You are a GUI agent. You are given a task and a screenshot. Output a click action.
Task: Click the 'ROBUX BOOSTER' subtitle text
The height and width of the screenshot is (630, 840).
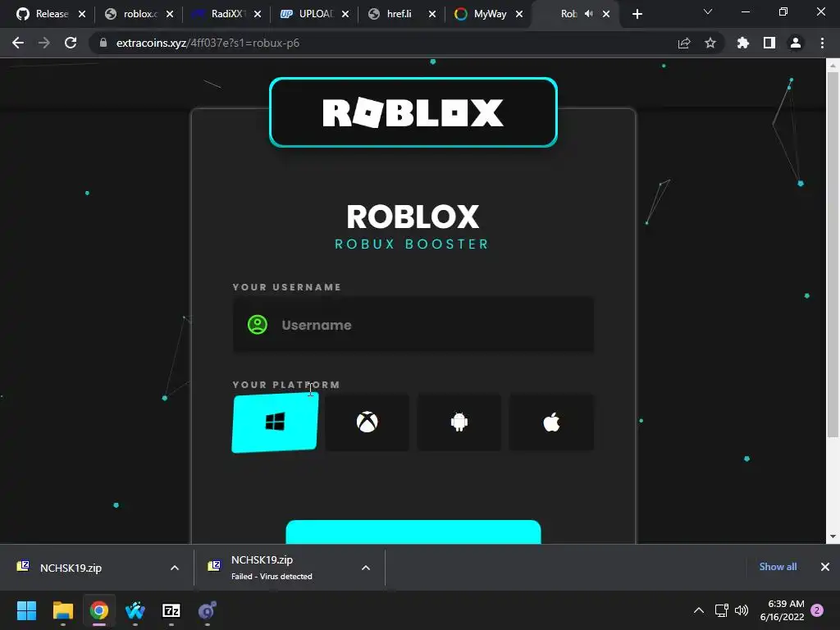tap(413, 244)
